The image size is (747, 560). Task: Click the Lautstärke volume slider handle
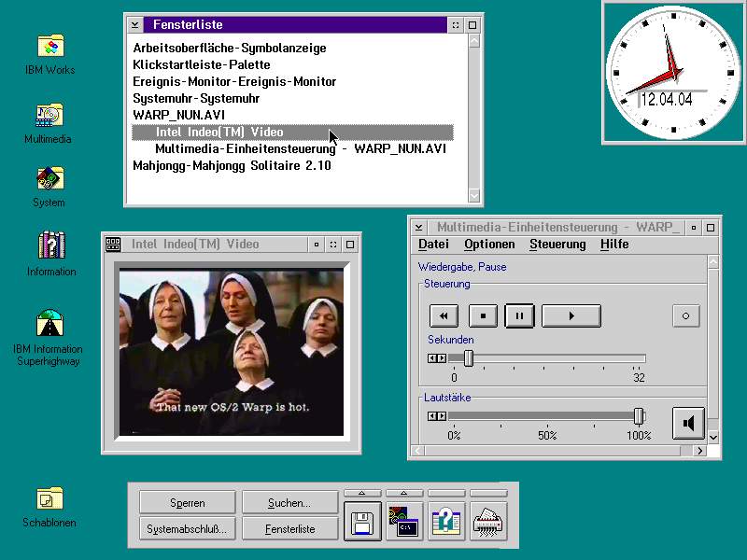[639, 416]
